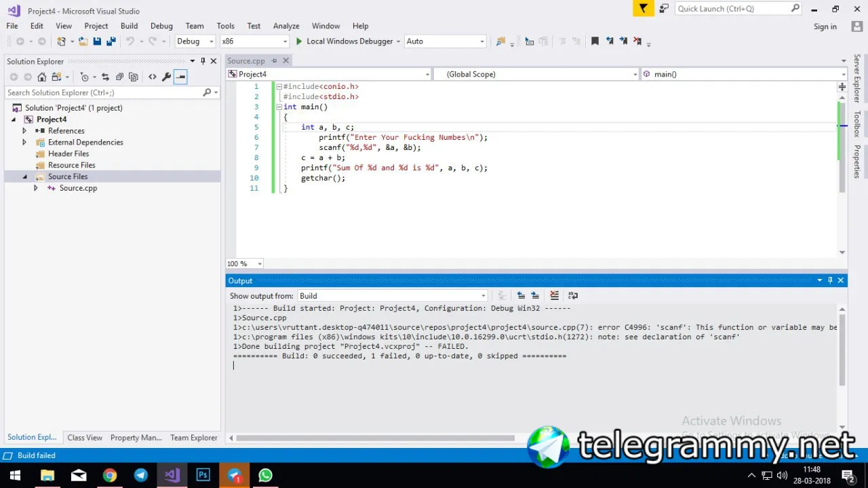Open the Debug configuration dropdown
This screenshot has height=488, width=868.
tap(211, 41)
